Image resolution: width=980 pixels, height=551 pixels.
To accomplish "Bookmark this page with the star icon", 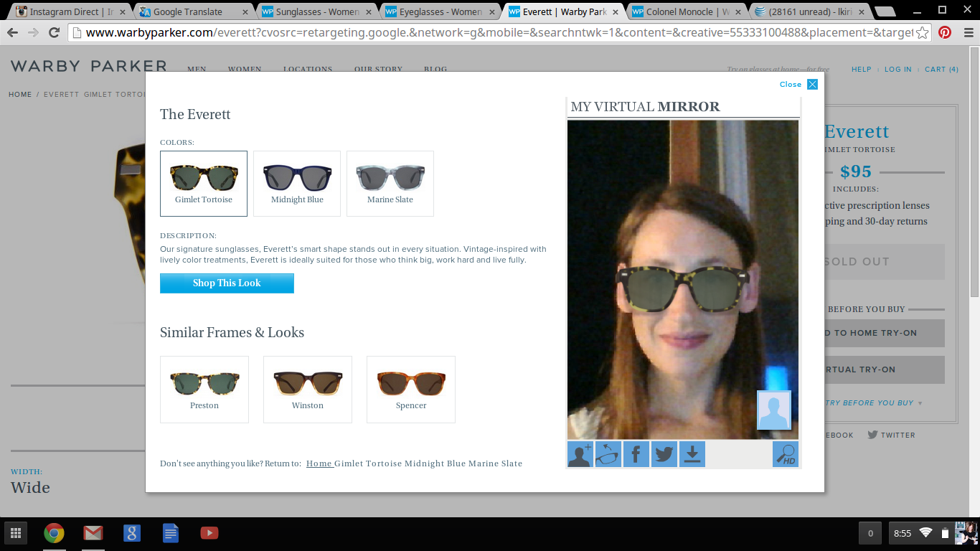I will (x=922, y=32).
